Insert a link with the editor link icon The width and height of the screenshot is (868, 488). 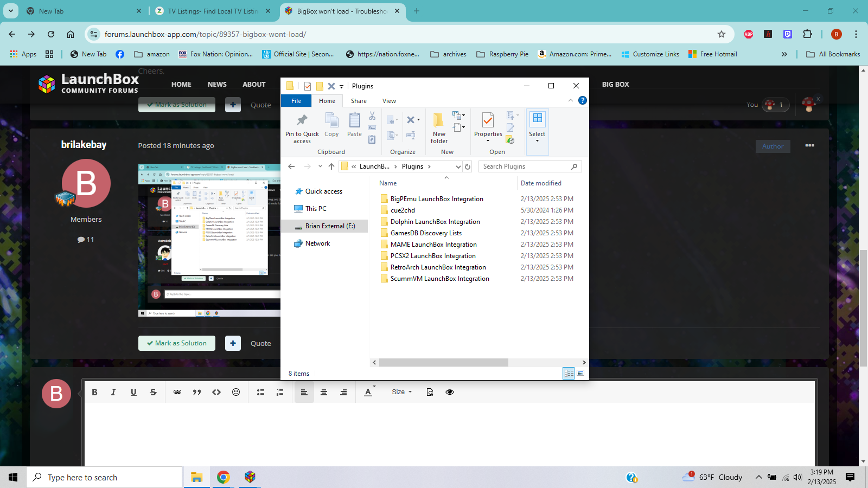177,392
